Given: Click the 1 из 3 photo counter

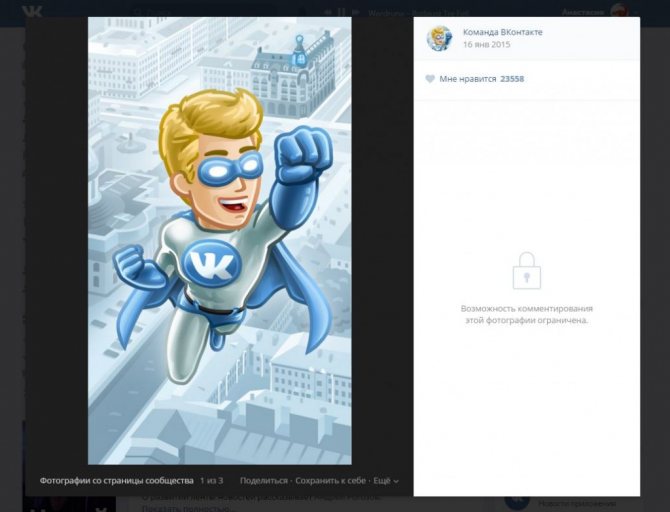Looking at the screenshot, I should click(212, 481).
